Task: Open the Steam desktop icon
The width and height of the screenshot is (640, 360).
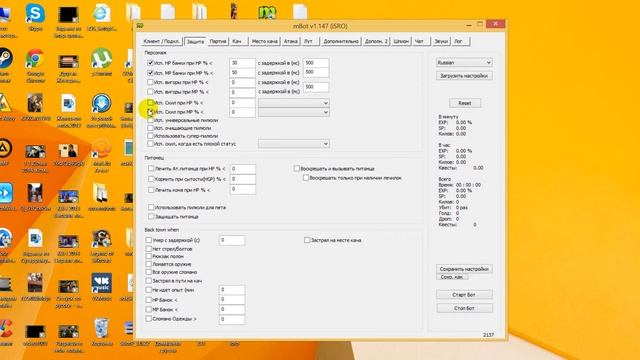Action: pos(5,59)
